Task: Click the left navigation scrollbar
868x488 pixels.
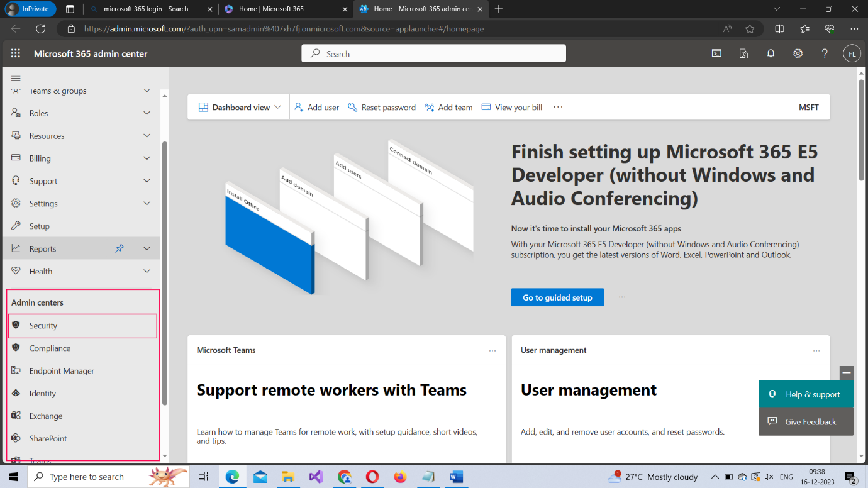Action: tap(165, 274)
